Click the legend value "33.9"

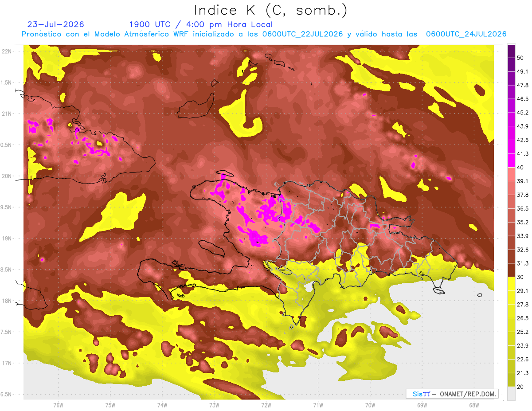tap(523, 236)
